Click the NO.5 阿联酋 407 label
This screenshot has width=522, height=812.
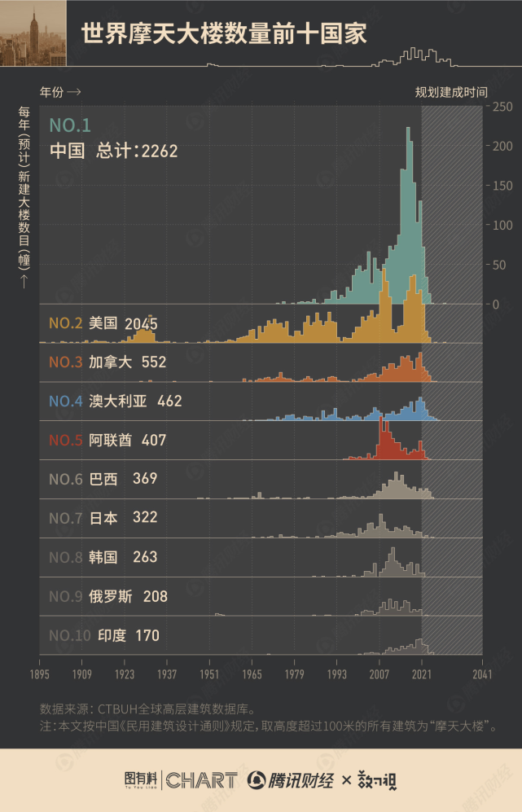coord(107,440)
